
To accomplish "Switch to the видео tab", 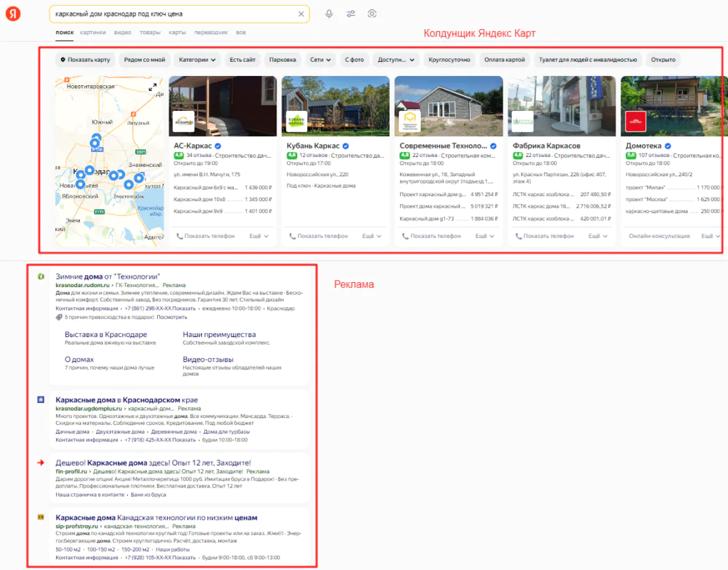I will (122, 33).
